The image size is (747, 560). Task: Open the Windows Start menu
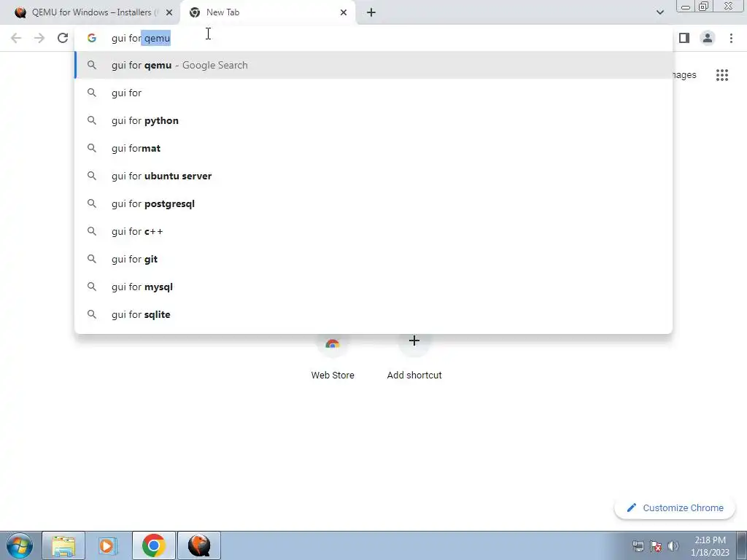[20, 545]
